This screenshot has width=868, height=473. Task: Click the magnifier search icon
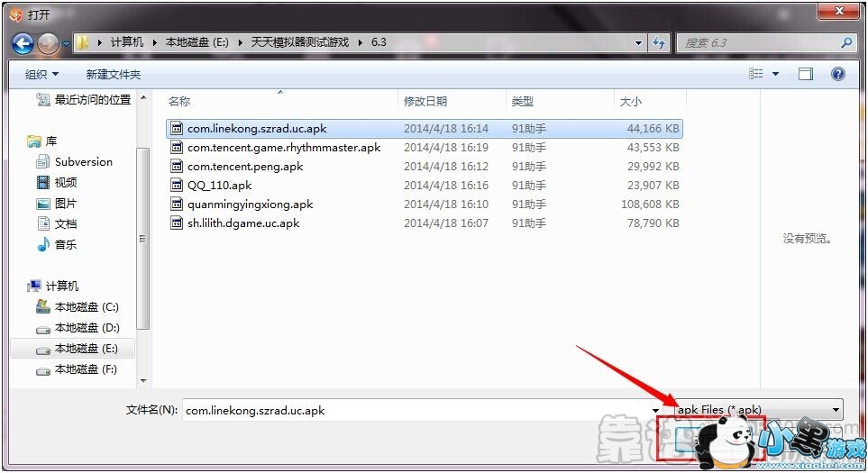click(x=845, y=42)
